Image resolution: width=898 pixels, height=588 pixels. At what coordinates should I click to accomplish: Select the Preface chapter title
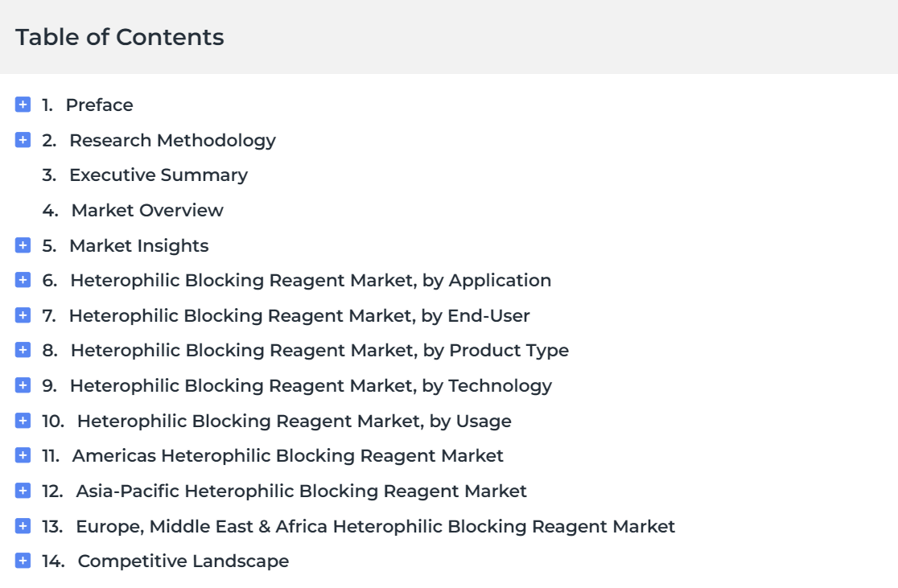(100, 105)
